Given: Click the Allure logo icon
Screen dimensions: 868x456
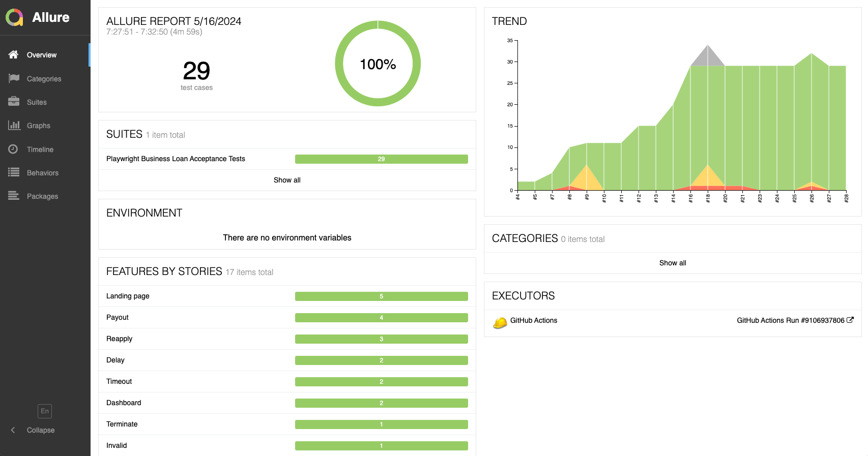Looking at the screenshot, I should [14, 17].
